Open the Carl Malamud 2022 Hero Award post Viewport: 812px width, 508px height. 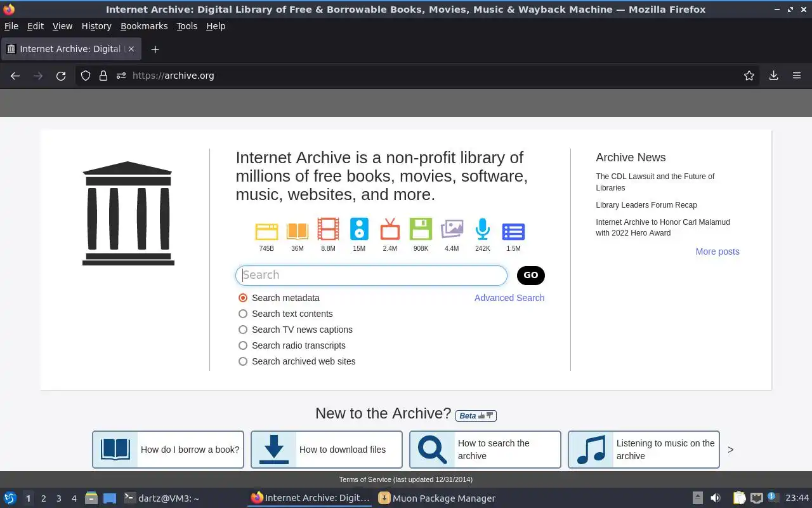(x=663, y=227)
